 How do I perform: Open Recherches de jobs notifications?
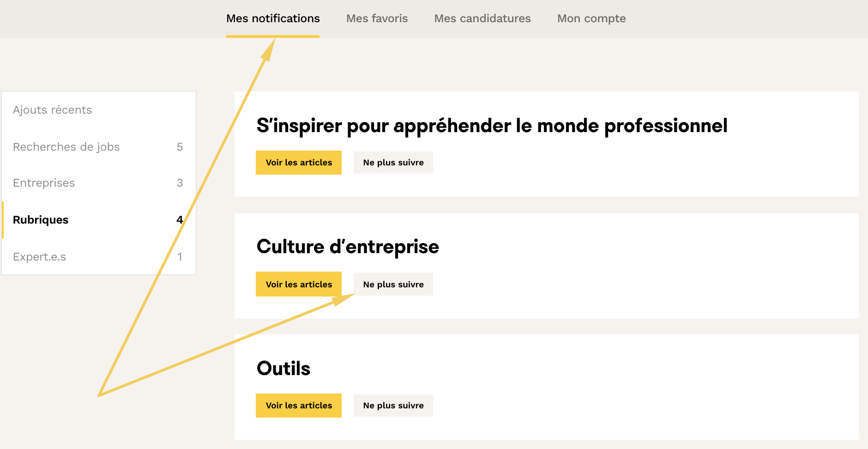(x=66, y=147)
